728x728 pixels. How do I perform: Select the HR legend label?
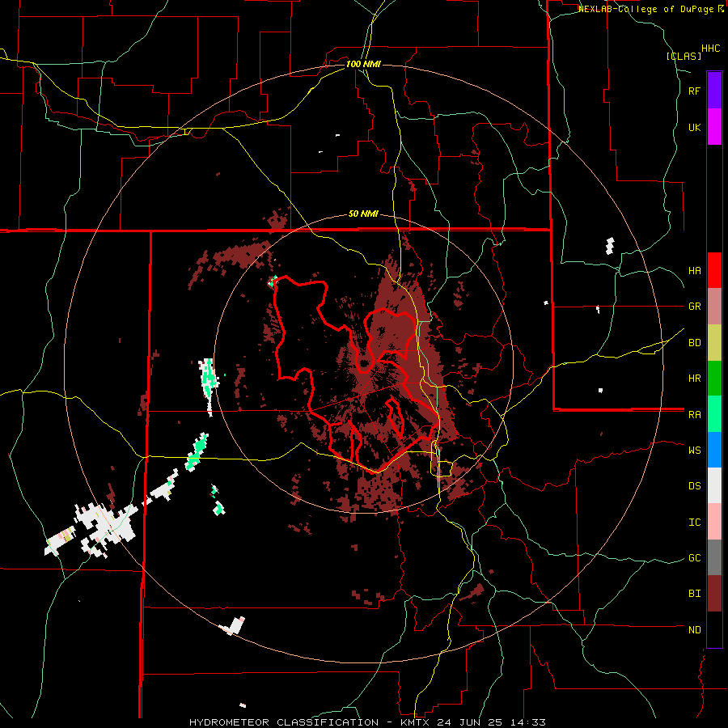[694, 379]
